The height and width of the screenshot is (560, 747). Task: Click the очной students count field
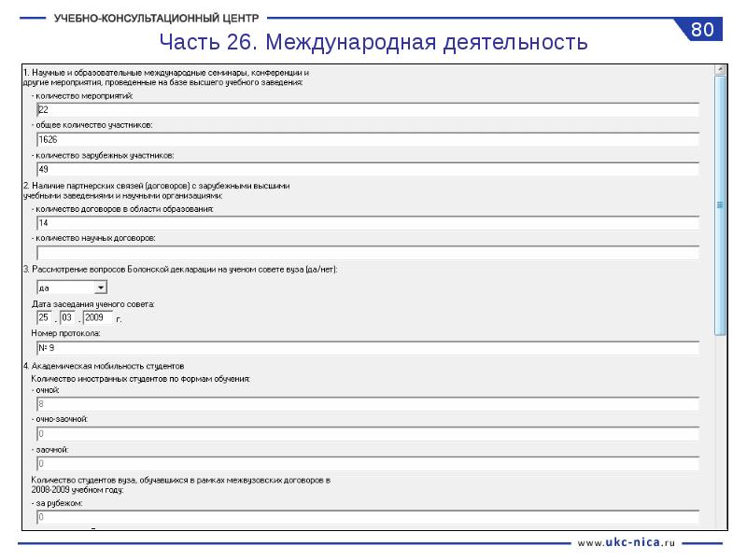(x=367, y=404)
